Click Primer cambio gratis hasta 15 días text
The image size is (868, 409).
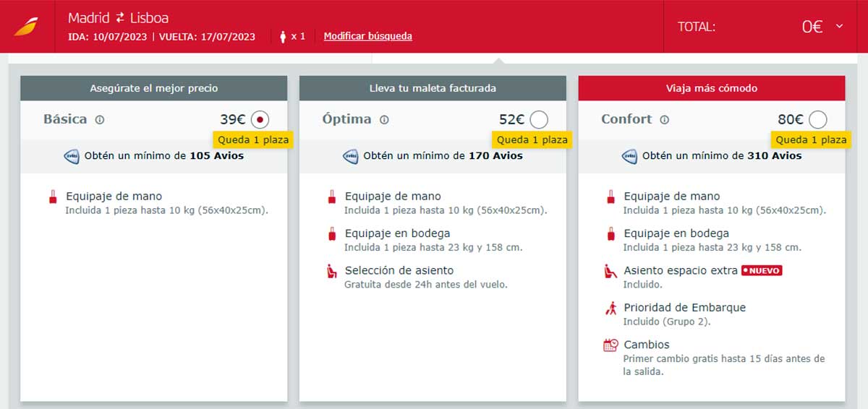724,365
